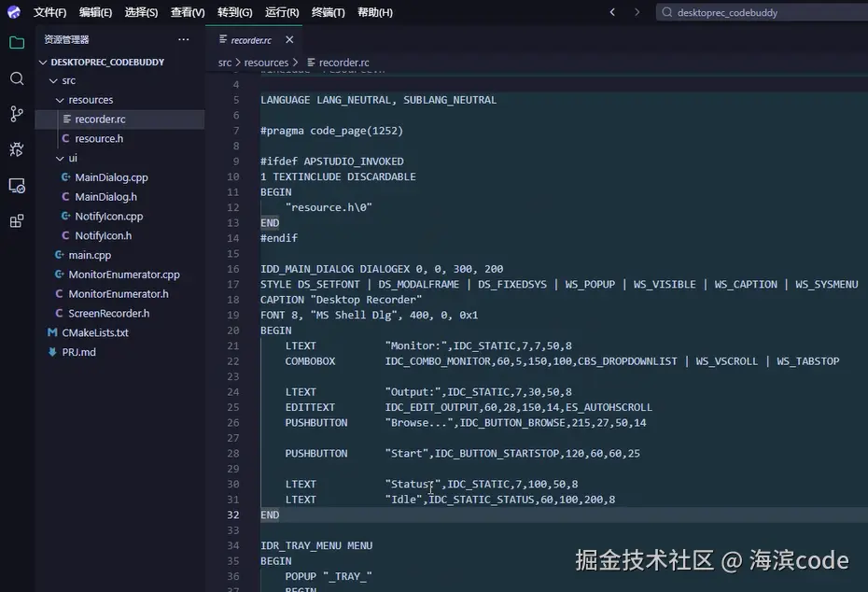This screenshot has width=868, height=592.
Task: Click the recorder.rc breadcrumb segment
Action: (x=338, y=63)
